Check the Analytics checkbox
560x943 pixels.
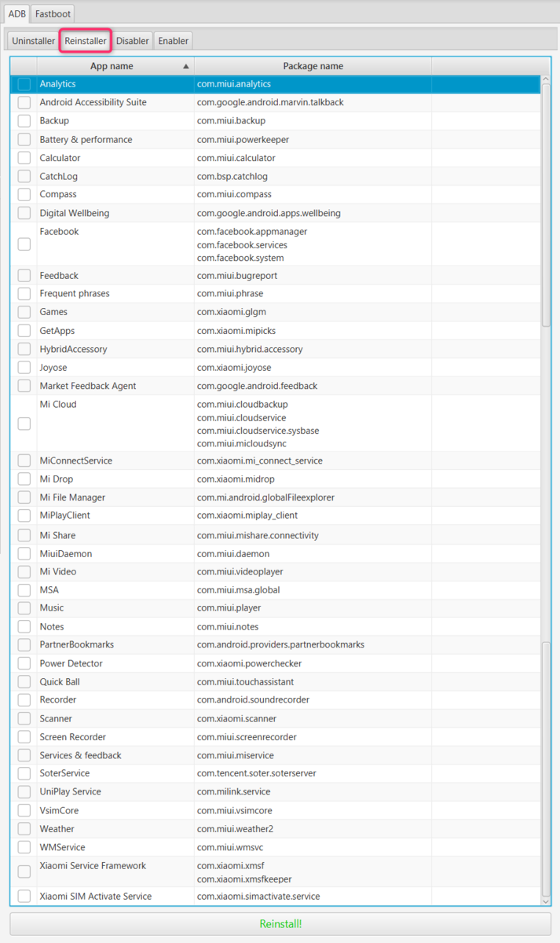click(x=24, y=84)
